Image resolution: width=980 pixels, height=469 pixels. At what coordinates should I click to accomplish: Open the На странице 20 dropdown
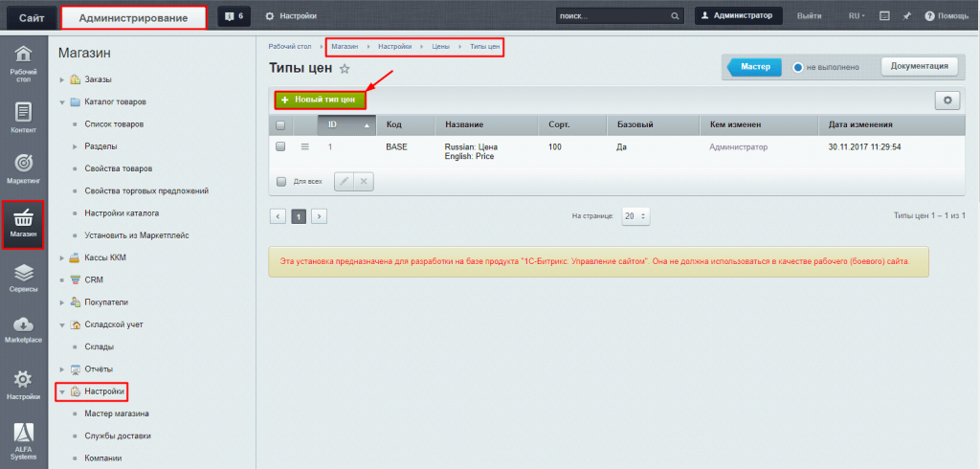pyautogui.click(x=635, y=215)
